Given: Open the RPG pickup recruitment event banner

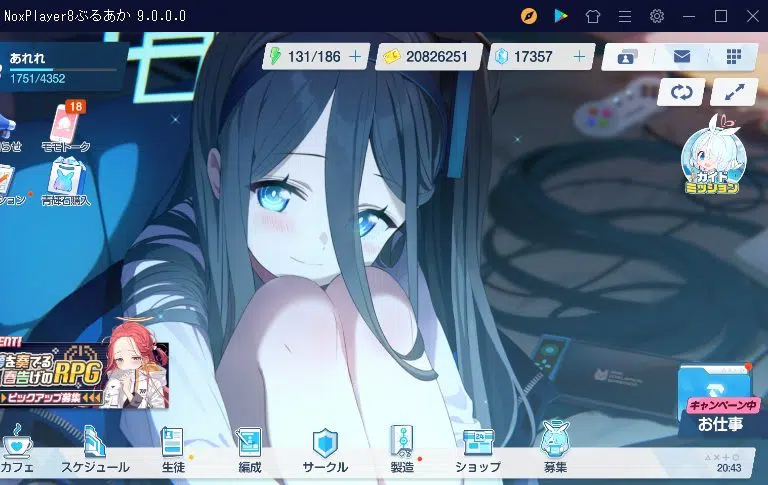Looking at the screenshot, I should pos(83,375).
